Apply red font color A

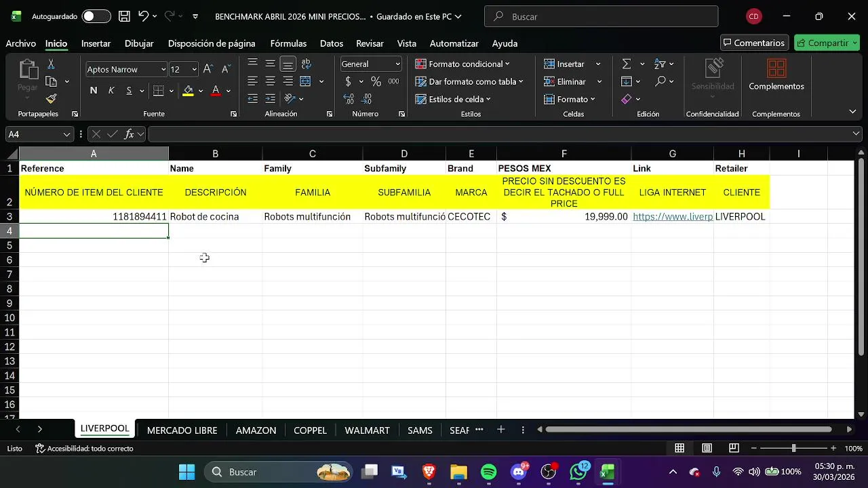pos(216,90)
